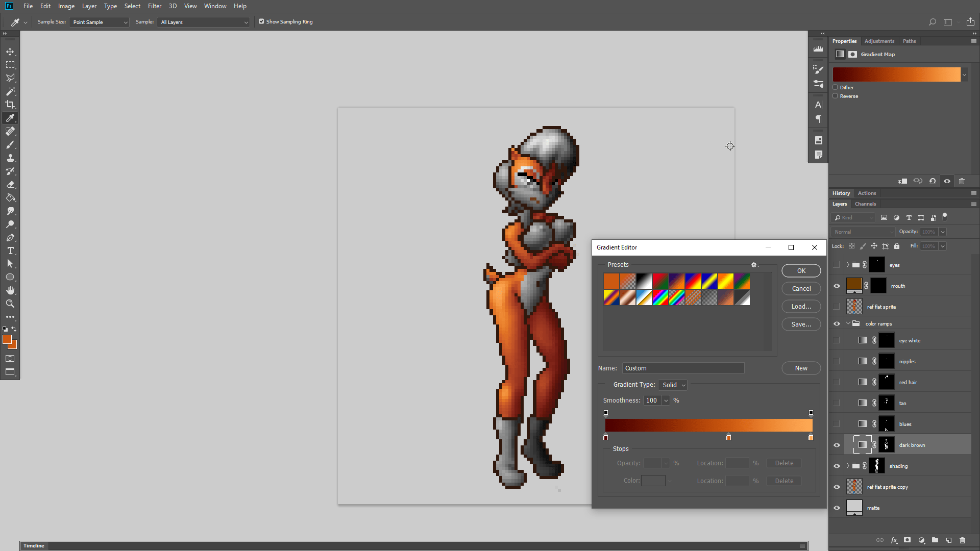Select the Clone Stamp tool

click(x=10, y=158)
